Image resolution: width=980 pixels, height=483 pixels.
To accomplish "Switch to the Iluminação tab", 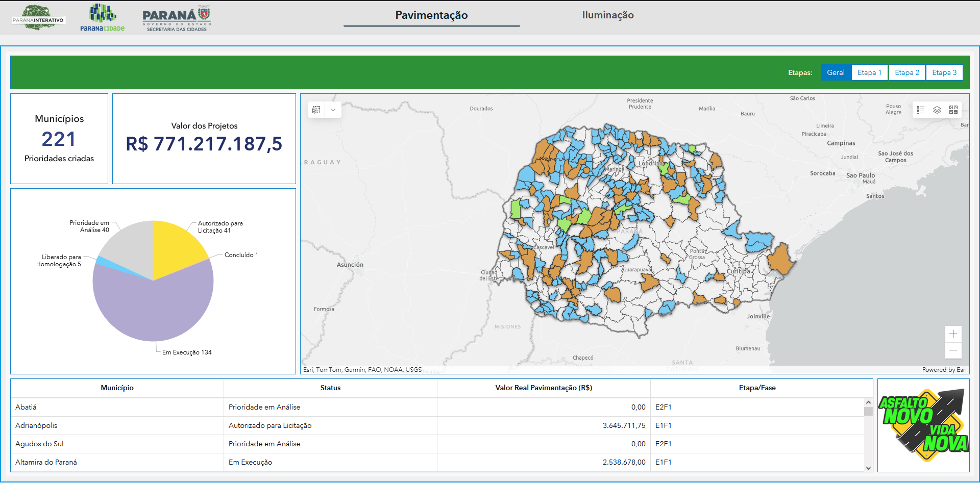I will click(607, 15).
